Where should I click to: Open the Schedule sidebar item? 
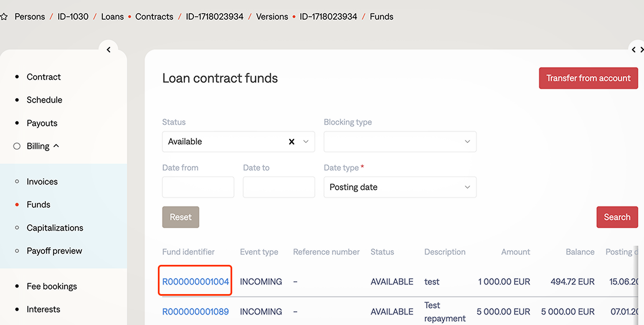44,100
